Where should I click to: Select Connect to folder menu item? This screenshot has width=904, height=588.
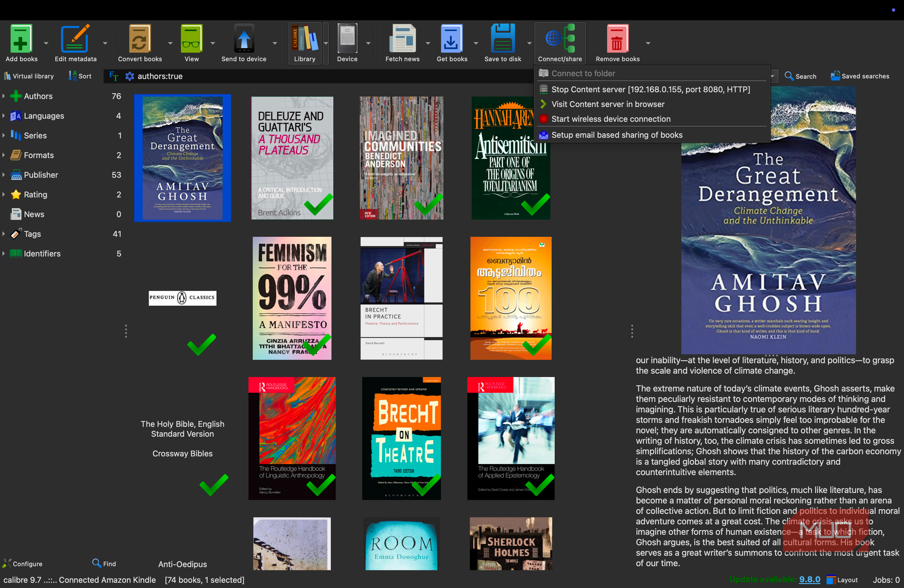(652, 73)
